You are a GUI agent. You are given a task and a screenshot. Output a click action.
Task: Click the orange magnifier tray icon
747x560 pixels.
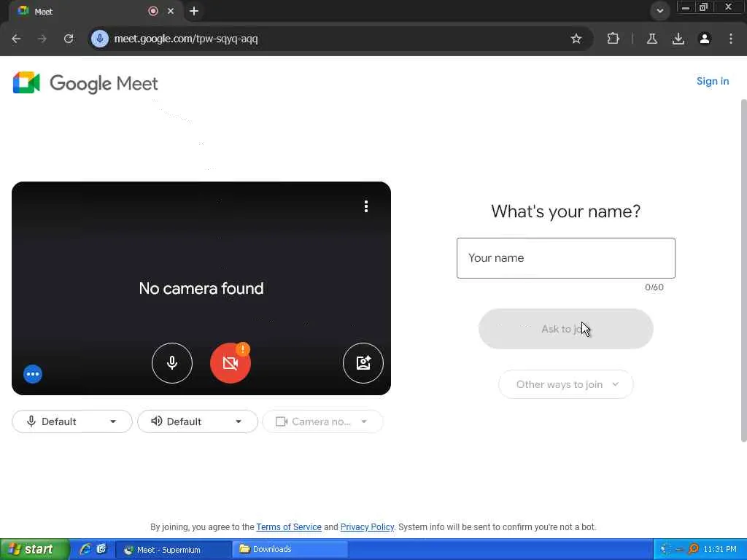point(694,549)
